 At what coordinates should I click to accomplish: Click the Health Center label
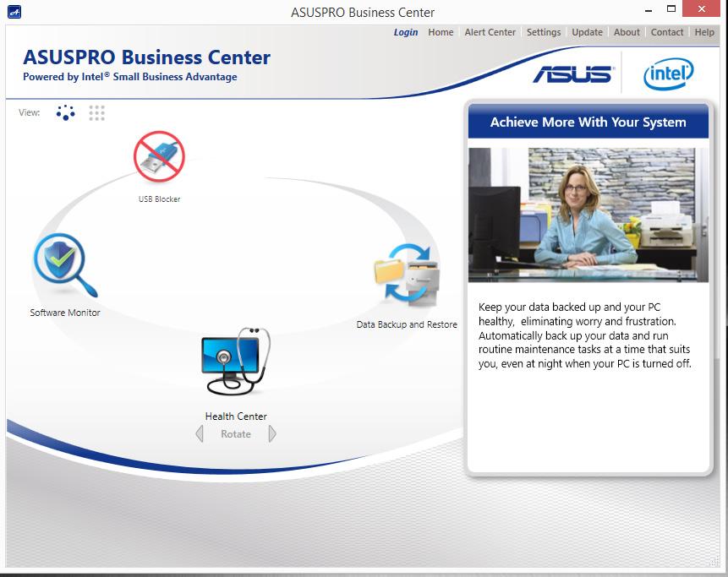tap(236, 416)
